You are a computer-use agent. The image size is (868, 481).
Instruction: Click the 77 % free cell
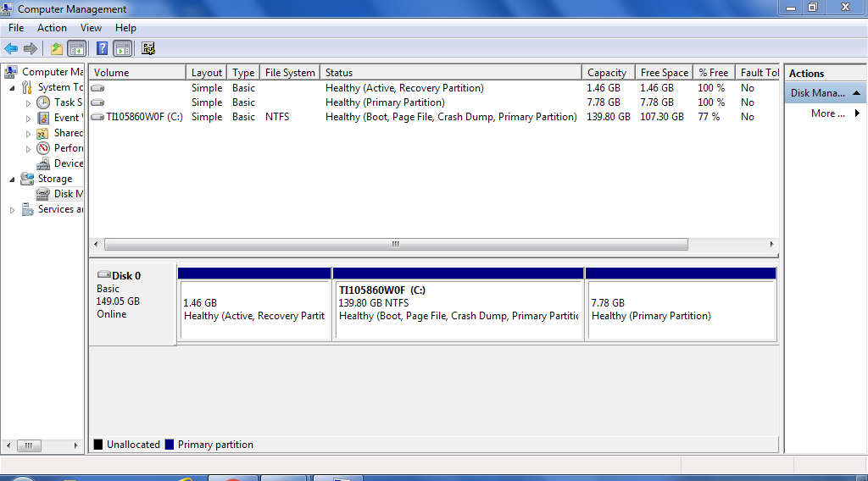pos(709,117)
